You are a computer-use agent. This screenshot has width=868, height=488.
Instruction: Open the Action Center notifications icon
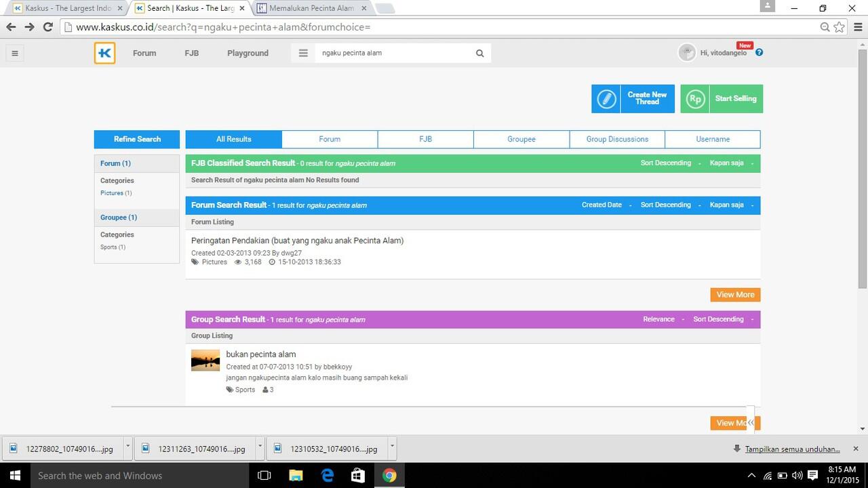pos(813,476)
